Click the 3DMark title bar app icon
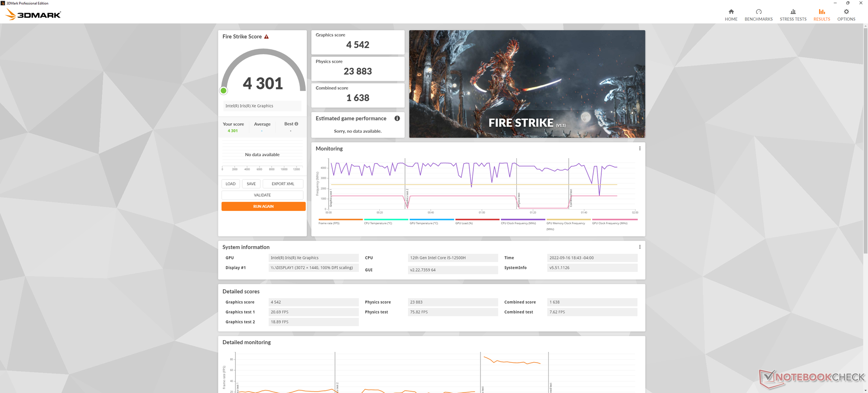This screenshot has width=868, height=393. pyautogui.click(x=3, y=3)
